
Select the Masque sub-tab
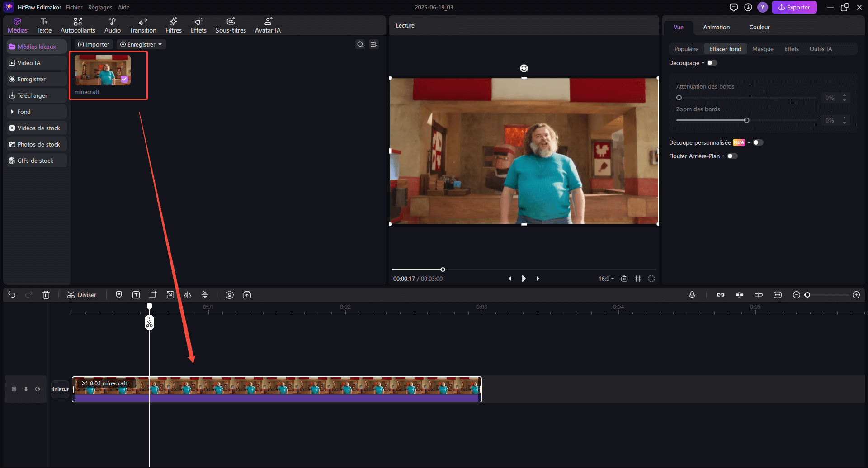[x=763, y=49]
